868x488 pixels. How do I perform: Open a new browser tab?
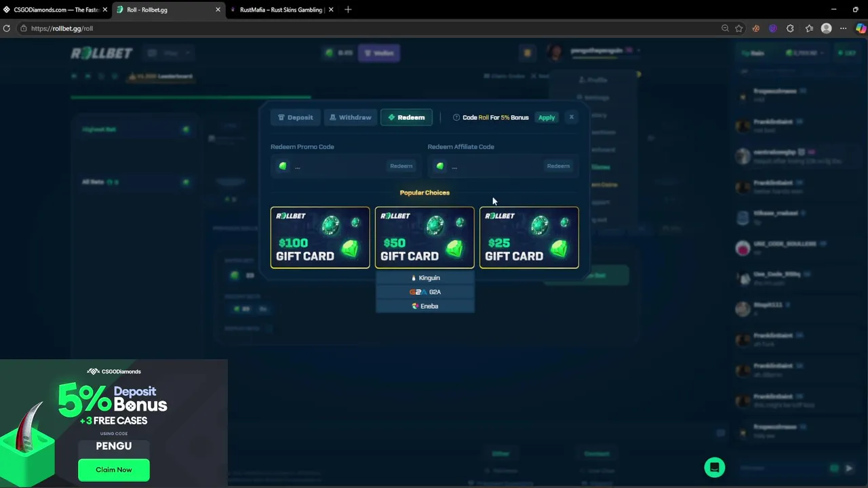(x=348, y=9)
